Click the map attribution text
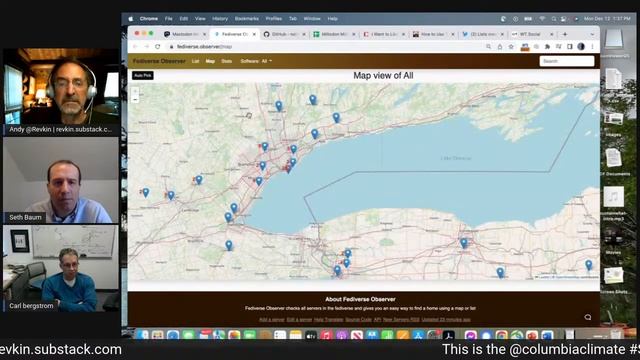The width and height of the screenshot is (640, 360). pyautogui.click(x=567, y=277)
